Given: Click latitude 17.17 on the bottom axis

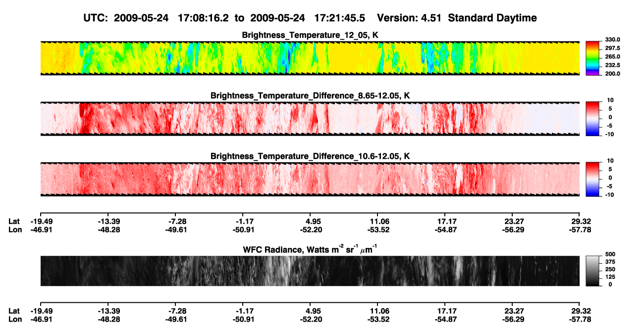Looking at the screenshot, I should pos(445,311).
